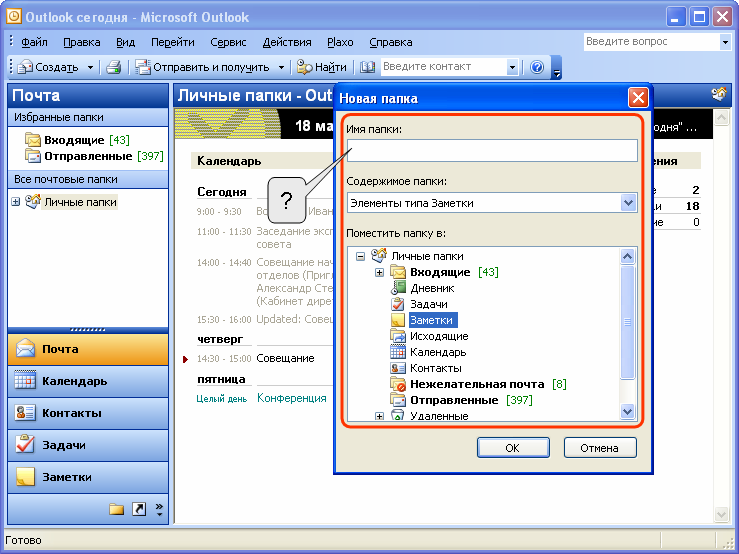Select Дневник folder in the dialog tree

pos(432,288)
